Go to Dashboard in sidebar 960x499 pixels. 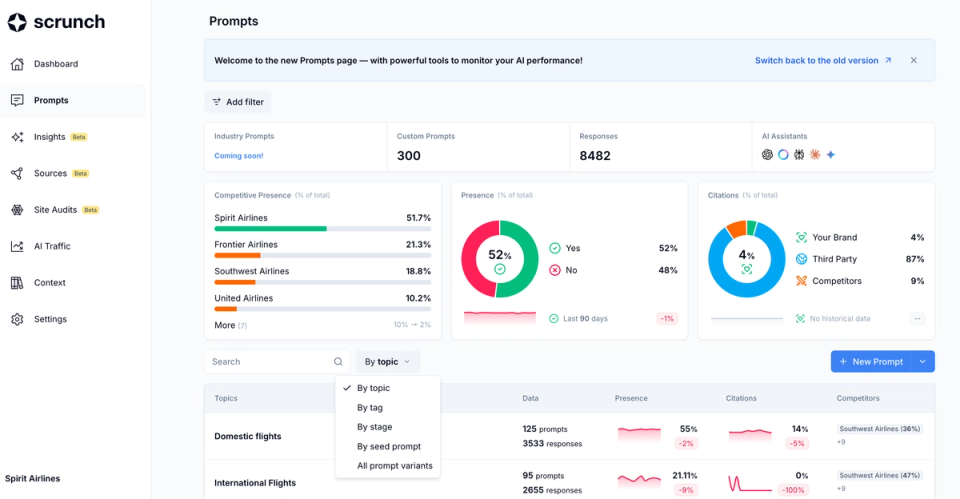click(56, 64)
